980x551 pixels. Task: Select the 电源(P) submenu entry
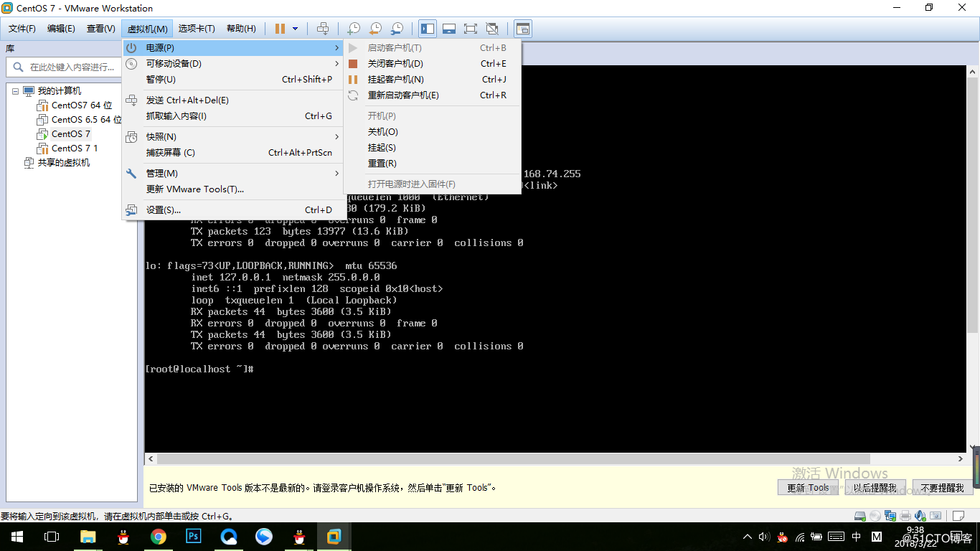click(233, 48)
